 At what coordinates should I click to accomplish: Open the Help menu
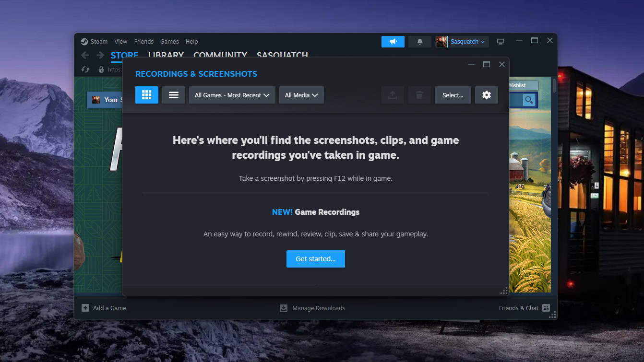click(x=191, y=42)
